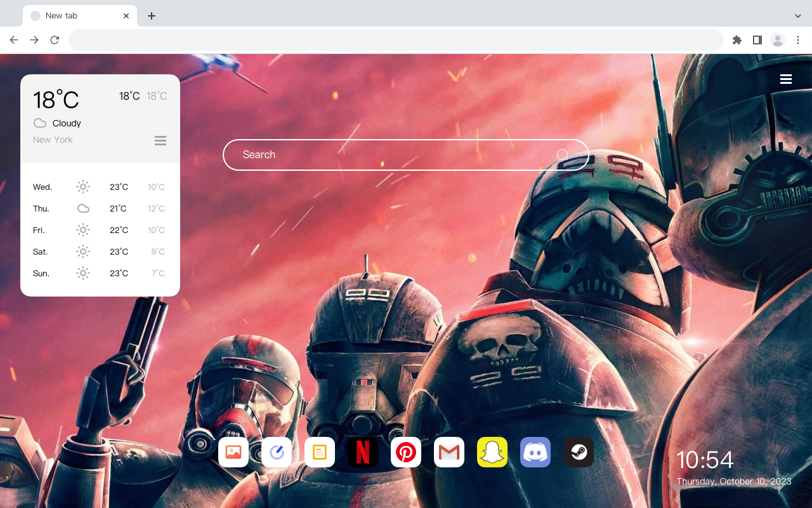Click the browser forward arrow
This screenshot has width=812, height=508.
[x=34, y=40]
